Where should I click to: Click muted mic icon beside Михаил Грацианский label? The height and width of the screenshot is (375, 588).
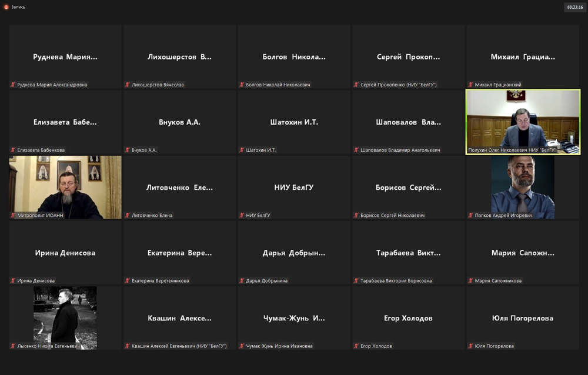470,85
